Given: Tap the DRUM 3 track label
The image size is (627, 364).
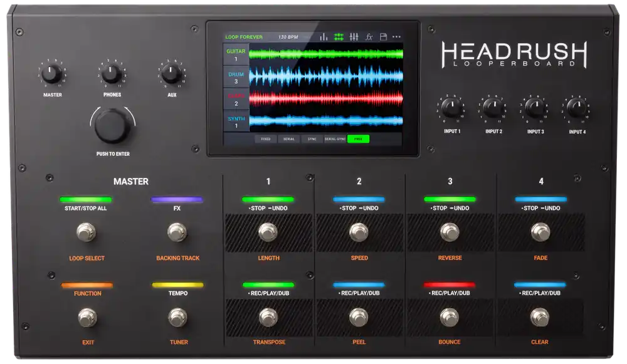Looking at the screenshot, I should click(x=236, y=78).
